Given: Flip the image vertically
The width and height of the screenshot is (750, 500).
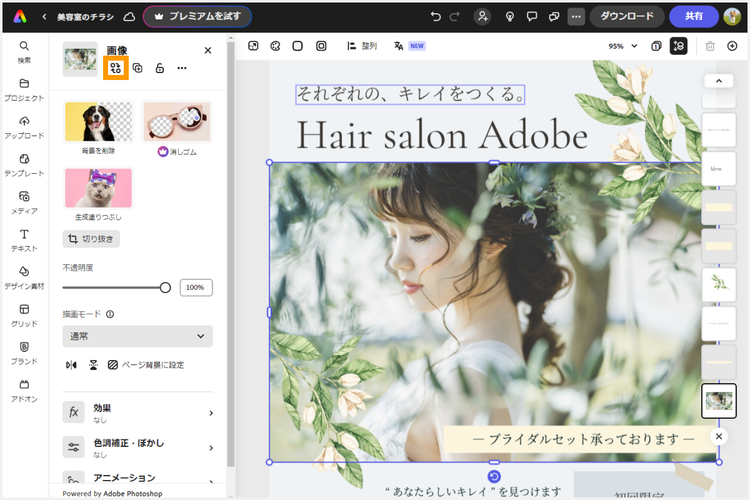Looking at the screenshot, I should click(x=93, y=365).
